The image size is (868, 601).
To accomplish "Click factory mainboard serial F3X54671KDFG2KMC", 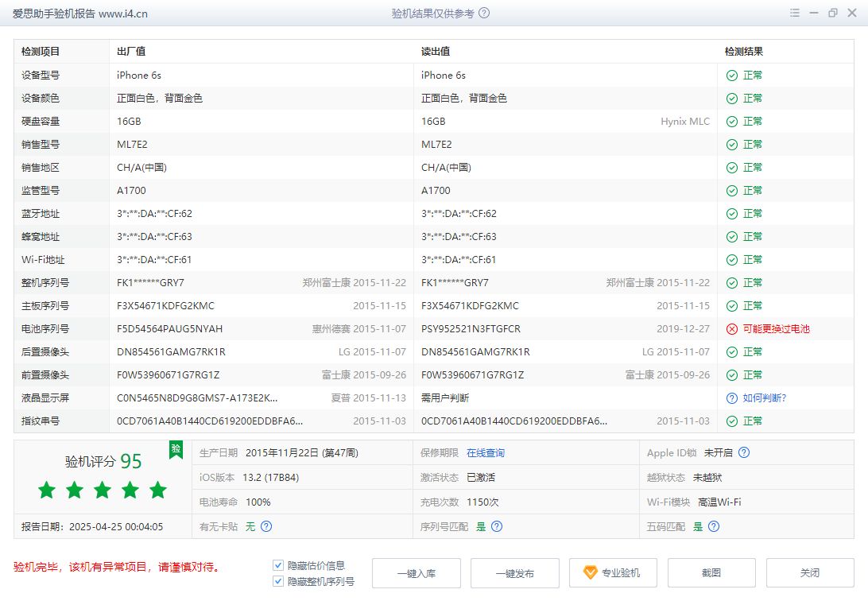I will coord(165,306).
